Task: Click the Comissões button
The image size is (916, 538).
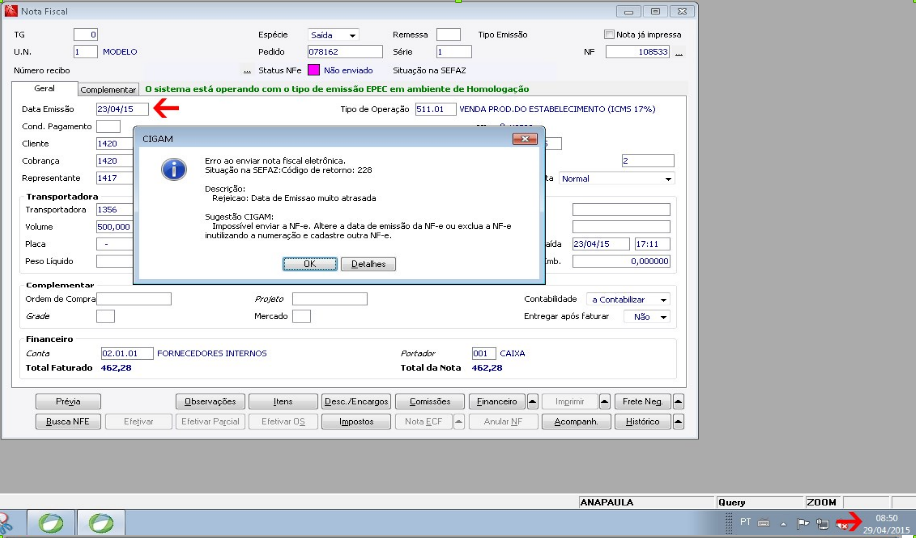Action: [x=430, y=401]
